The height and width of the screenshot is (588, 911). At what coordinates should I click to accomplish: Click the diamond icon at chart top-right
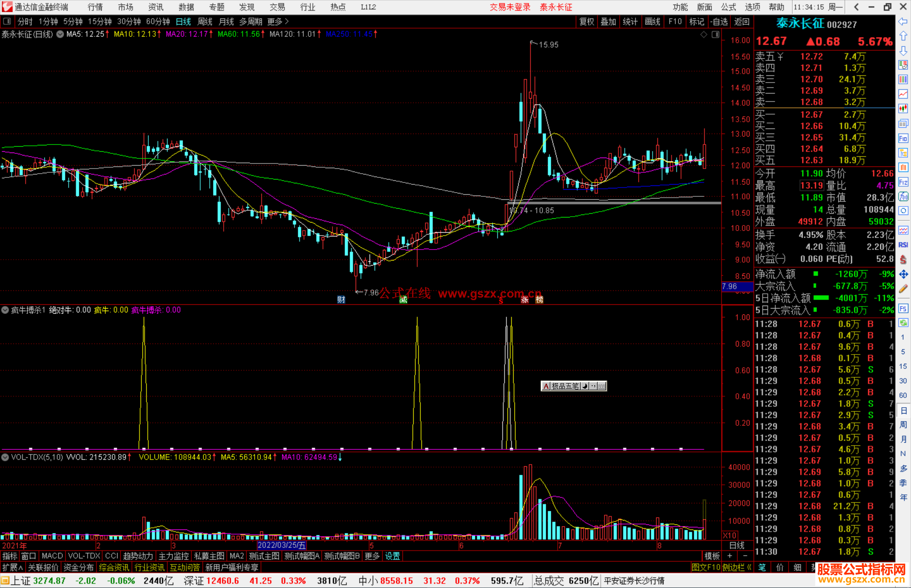(703, 35)
